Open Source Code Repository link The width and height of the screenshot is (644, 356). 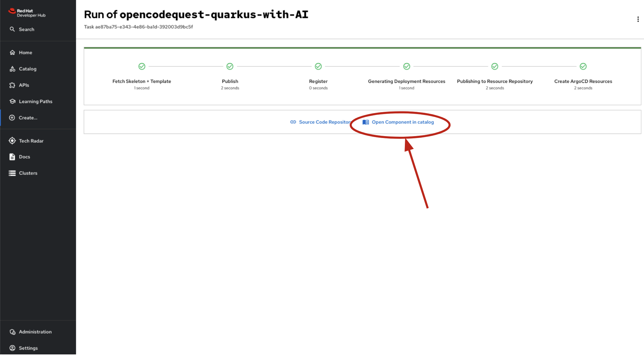(x=321, y=122)
